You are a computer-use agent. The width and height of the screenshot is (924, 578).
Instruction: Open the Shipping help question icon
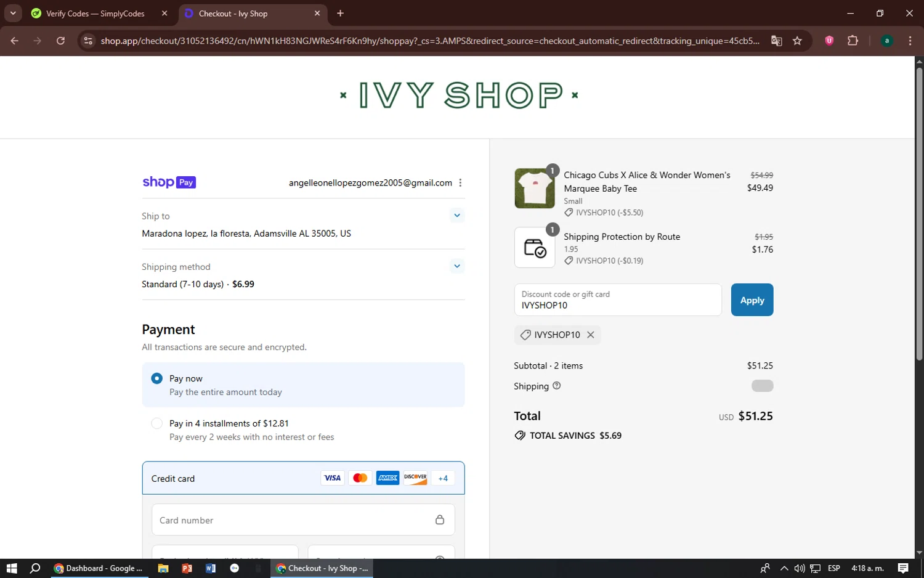[557, 386]
